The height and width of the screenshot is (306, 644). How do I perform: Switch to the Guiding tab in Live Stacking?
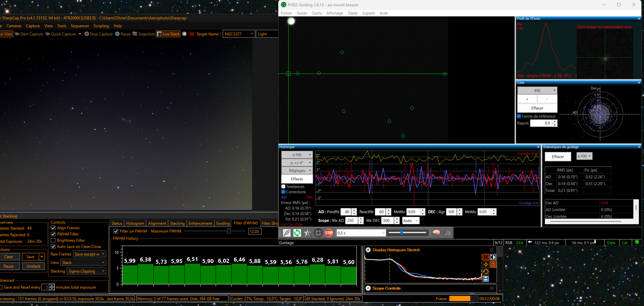point(223,223)
